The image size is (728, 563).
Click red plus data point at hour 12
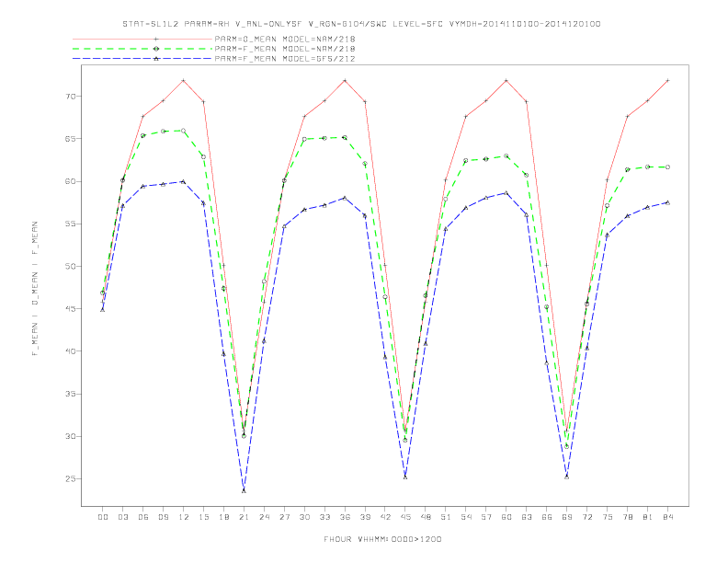(x=184, y=81)
